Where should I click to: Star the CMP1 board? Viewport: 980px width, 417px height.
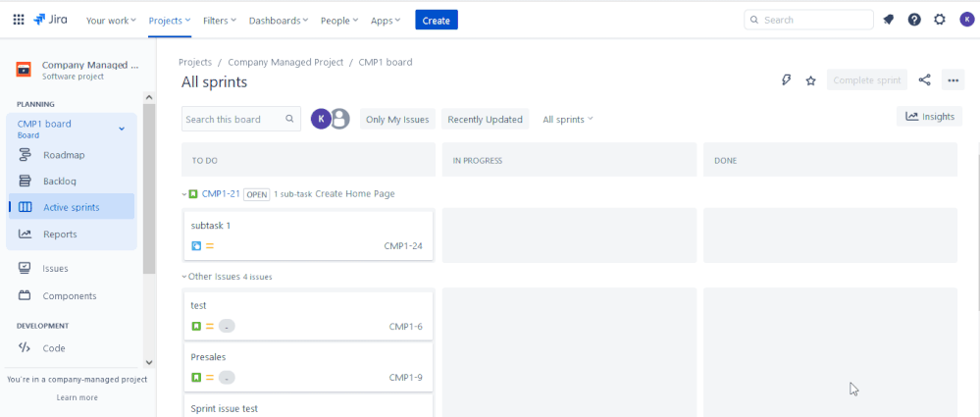coord(810,80)
